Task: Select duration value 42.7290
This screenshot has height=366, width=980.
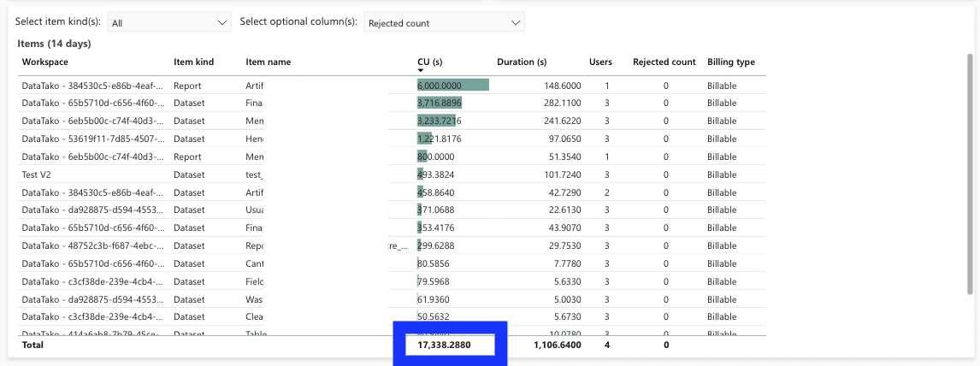Action: [564, 192]
